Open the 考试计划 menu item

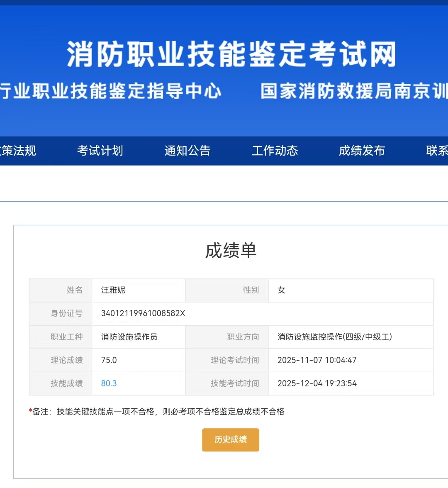coord(100,151)
